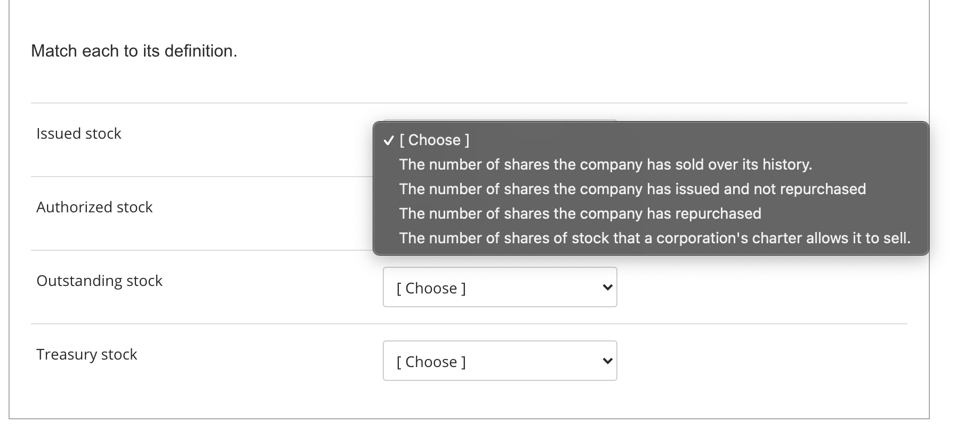980x446 pixels.
Task: Click the 'Outstanding stock' label
Action: click(99, 281)
